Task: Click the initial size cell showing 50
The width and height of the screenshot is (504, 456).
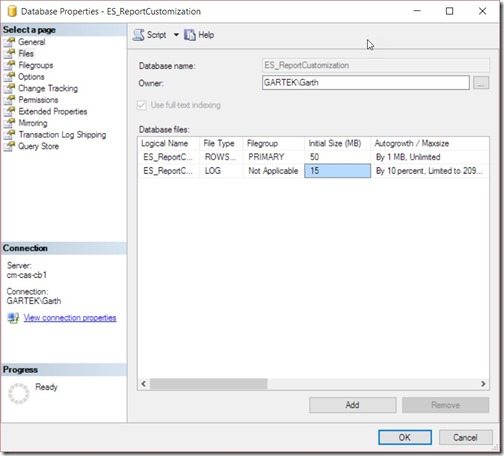Action: point(337,157)
